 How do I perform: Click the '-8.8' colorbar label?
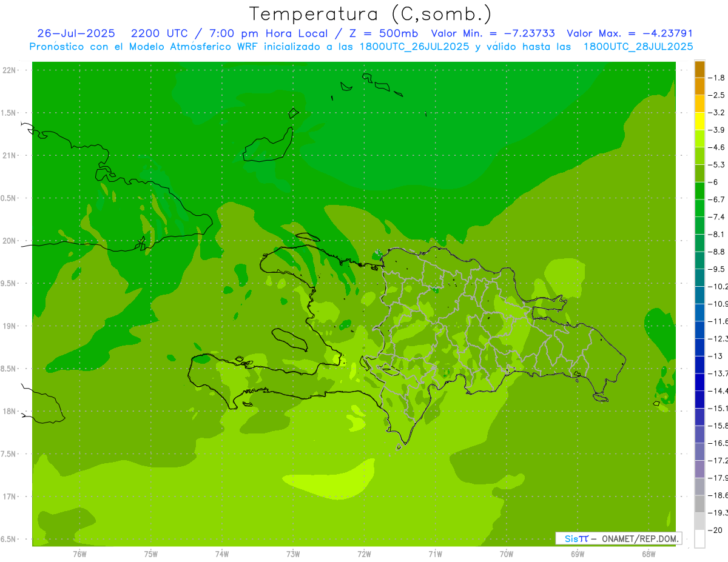(x=716, y=252)
